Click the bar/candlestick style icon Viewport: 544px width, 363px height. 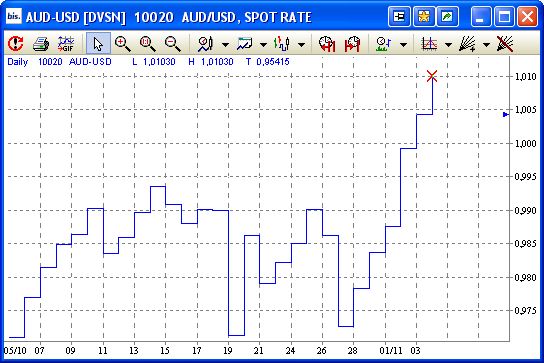pyautogui.click(x=282, y=44)
